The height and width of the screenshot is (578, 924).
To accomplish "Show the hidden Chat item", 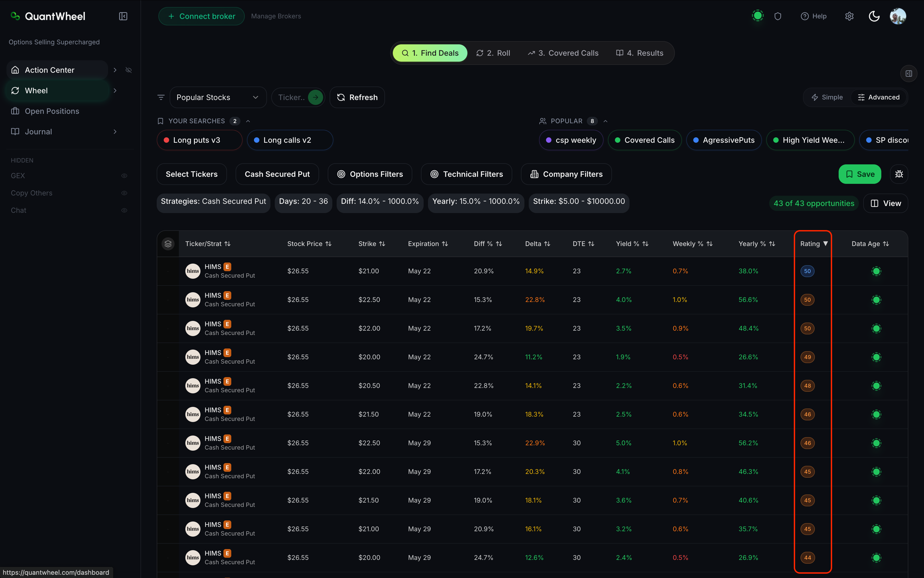I will (x=124, y=210).
